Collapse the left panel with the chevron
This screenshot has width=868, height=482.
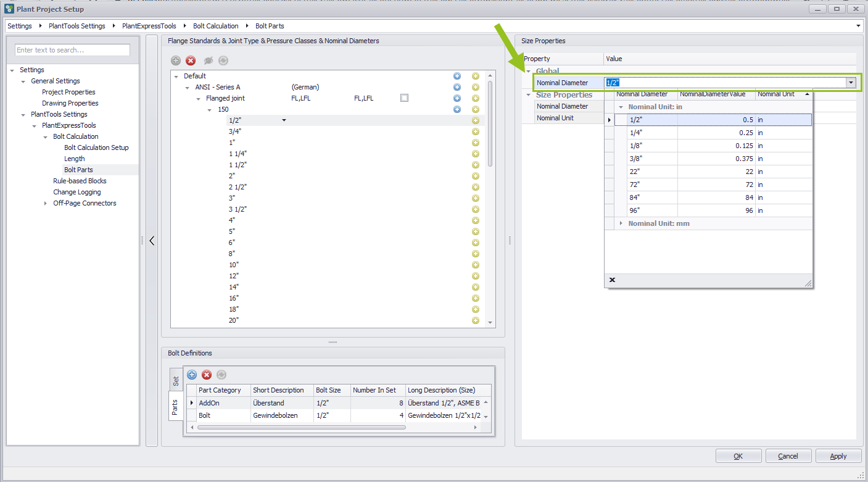pyautogui.click(x=152, y=241)
